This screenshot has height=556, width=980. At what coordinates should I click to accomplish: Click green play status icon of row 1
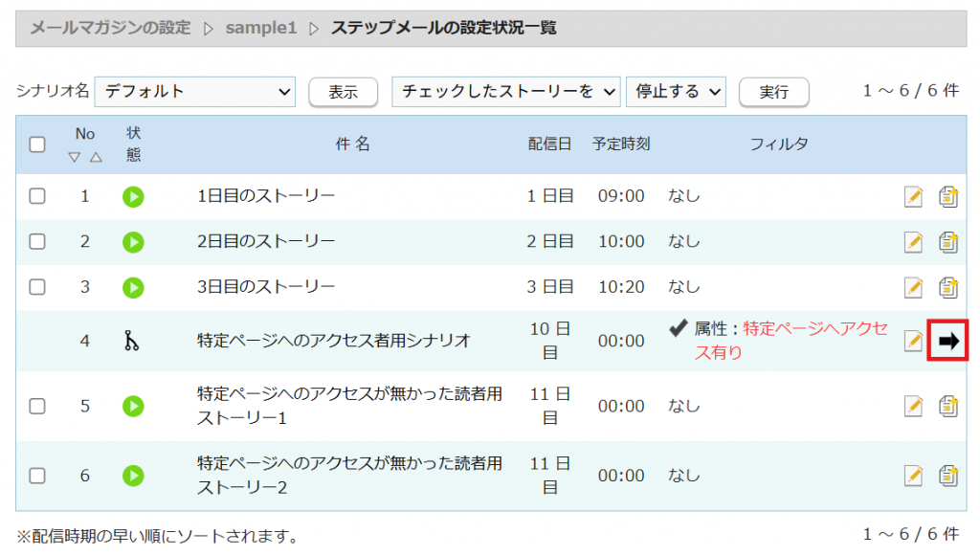coord(133,197)
